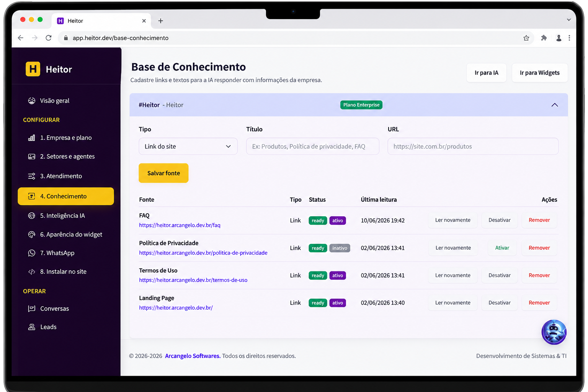Remove the Política de Privacidade source
Screen dimensions: 588x392
539,248
